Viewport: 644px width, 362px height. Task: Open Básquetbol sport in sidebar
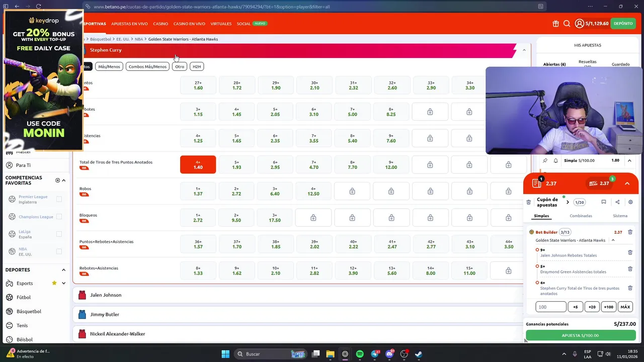[29, 311]
